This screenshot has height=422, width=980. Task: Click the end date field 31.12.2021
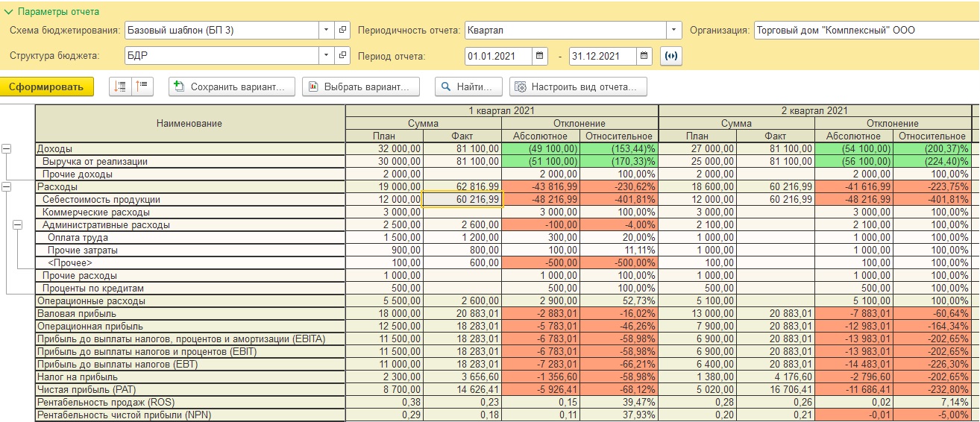[x=603, y=56]
